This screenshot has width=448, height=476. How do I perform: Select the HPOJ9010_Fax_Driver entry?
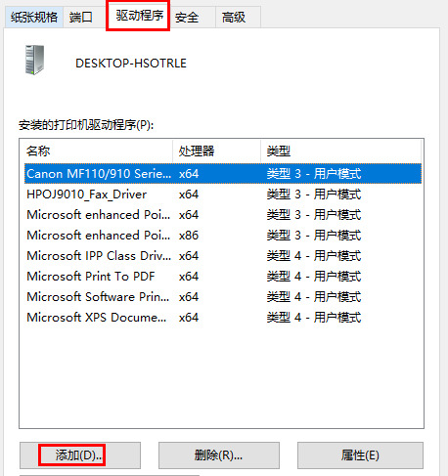pos(223,195)
